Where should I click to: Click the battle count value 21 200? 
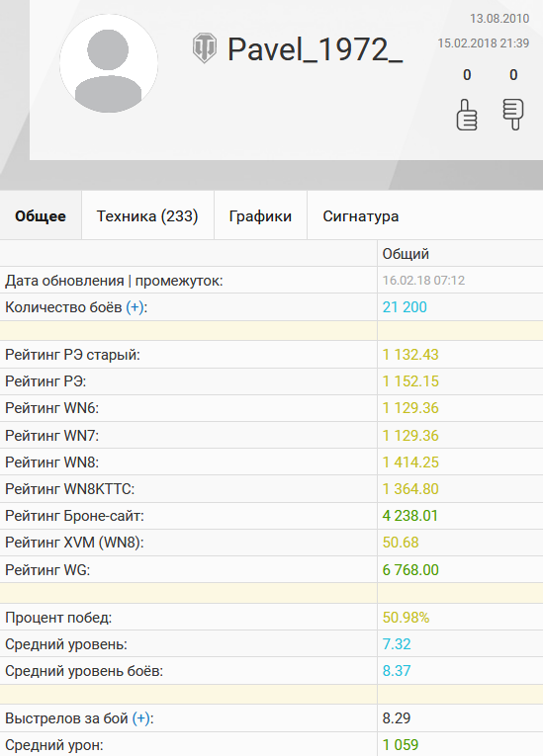point(405,307)
